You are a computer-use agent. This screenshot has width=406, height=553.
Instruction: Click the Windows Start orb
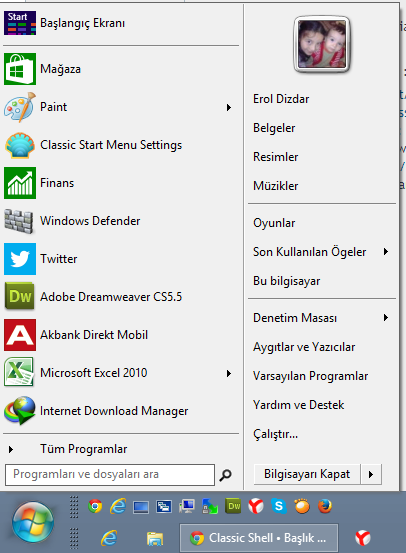coord(33,522)
